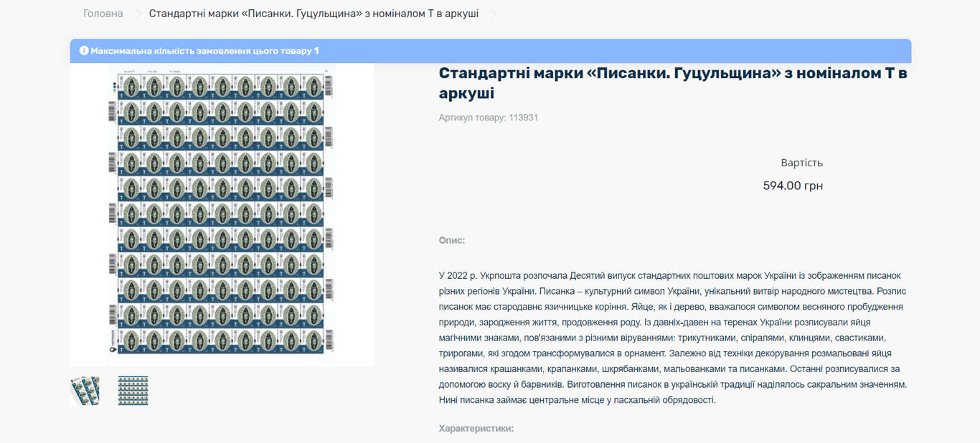The image size is (980, 443).
Task: Click the chevron at the breadcrumb's far right
Action: [x=493, y=13]
